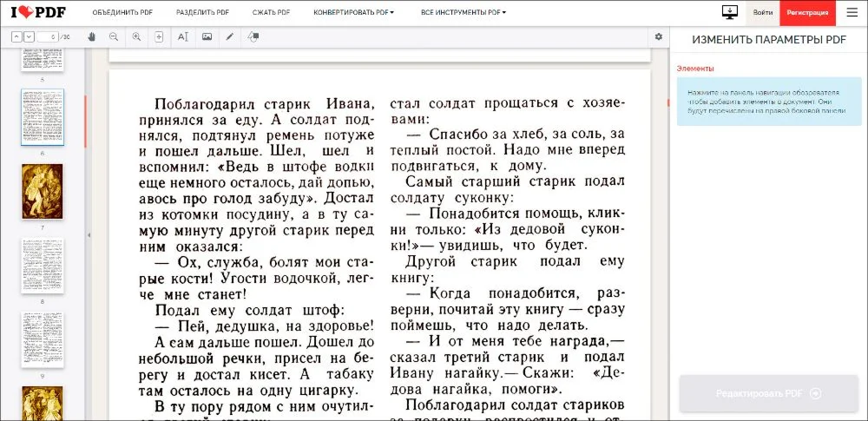This screenshot has height=421, width=868.
Task: Open viewer settings gear
Action: [x=659, y=36]
